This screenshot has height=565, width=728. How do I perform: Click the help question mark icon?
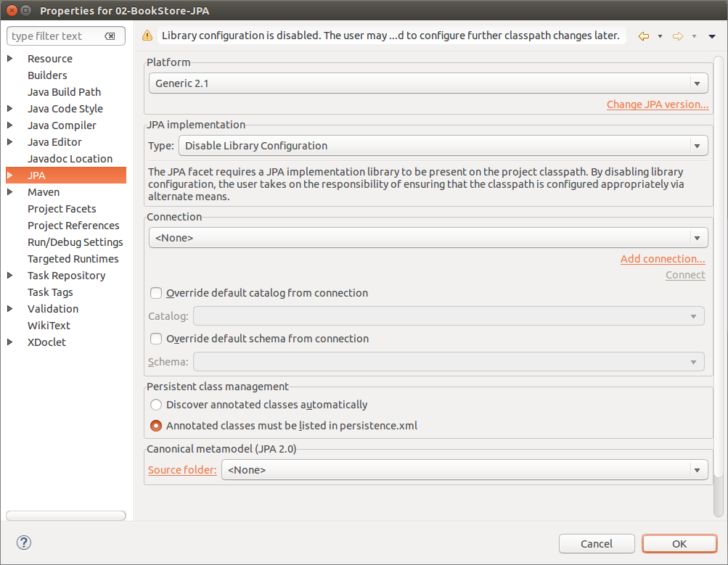[x=24, y=543]
